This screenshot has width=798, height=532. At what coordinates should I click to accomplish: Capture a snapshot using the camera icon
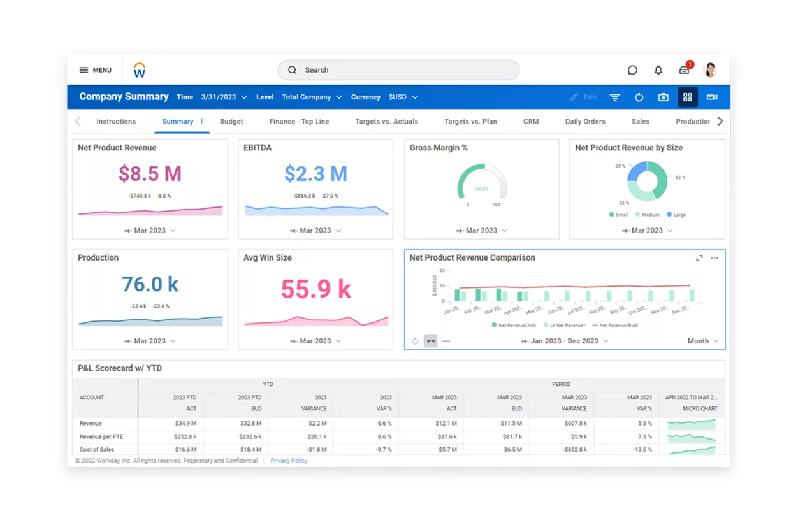pos(663,97)
